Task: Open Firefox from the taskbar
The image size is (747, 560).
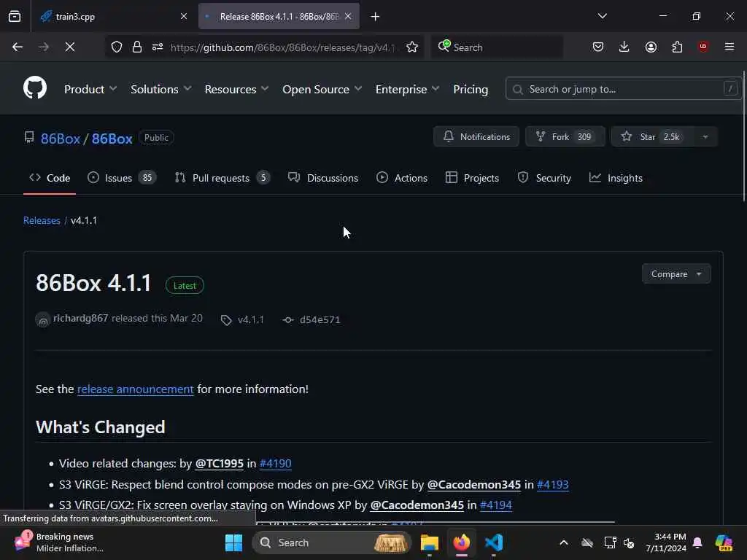Action: coord(462,542)
